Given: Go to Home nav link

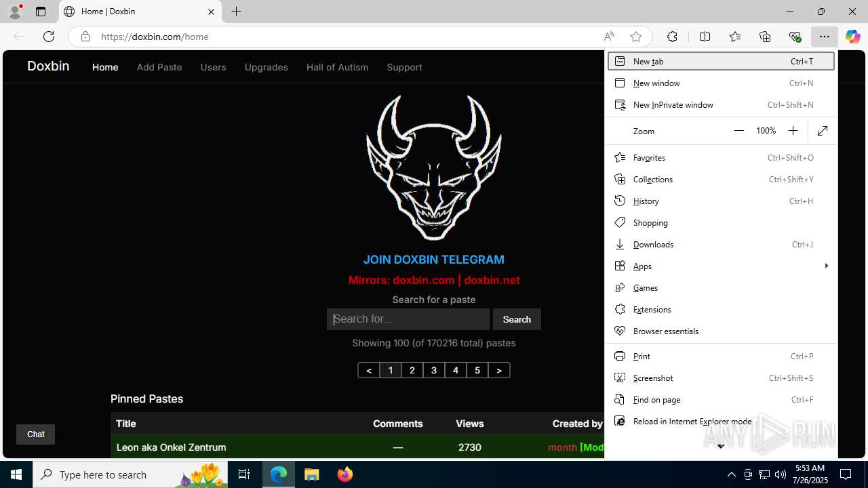Looking at the screenshot, I should point(105,67).
